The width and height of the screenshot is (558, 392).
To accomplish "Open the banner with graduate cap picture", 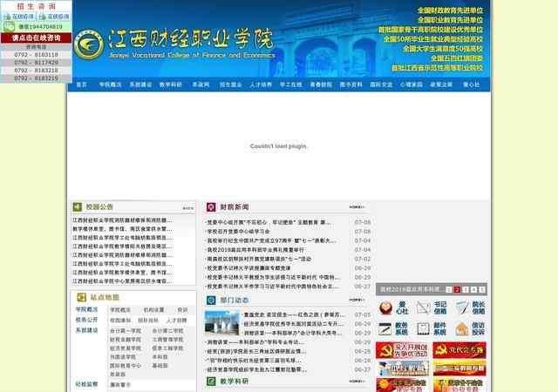I will (403, 368).
